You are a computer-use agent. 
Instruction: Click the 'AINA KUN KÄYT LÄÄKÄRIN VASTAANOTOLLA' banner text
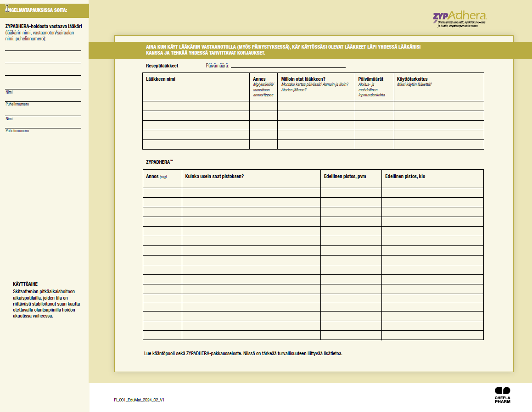[283, 50]
